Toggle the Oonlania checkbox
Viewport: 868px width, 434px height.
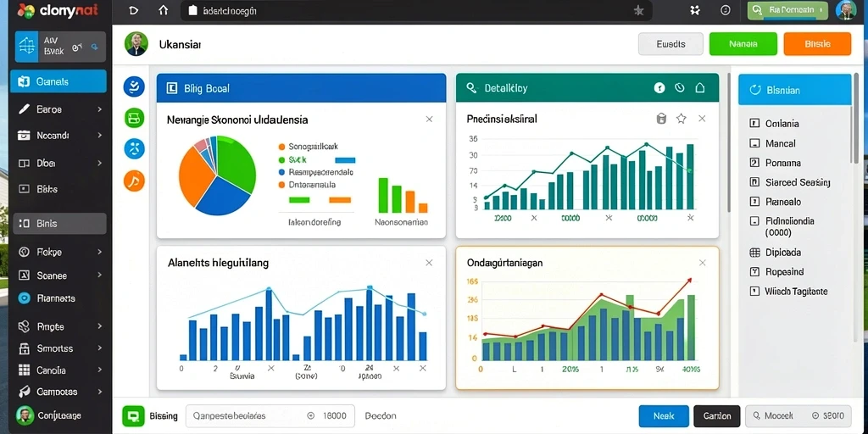(754, 124)
